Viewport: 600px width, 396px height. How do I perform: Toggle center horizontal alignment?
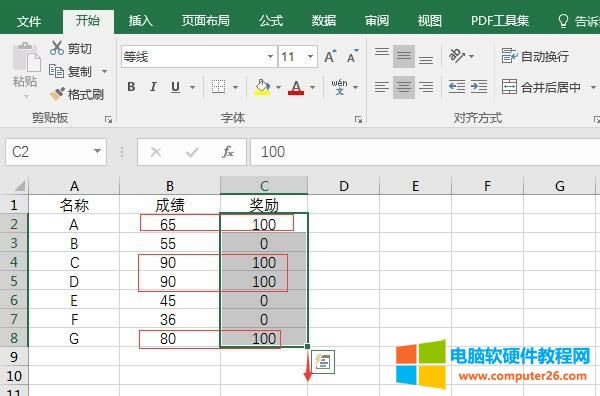[404, 87]
